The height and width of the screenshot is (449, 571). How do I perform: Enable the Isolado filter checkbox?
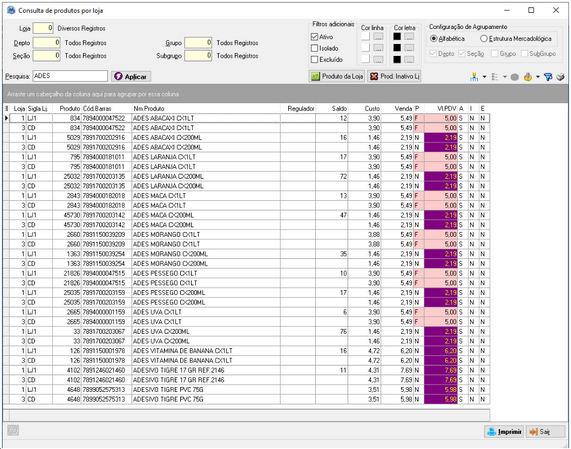[x=315, y=48]
